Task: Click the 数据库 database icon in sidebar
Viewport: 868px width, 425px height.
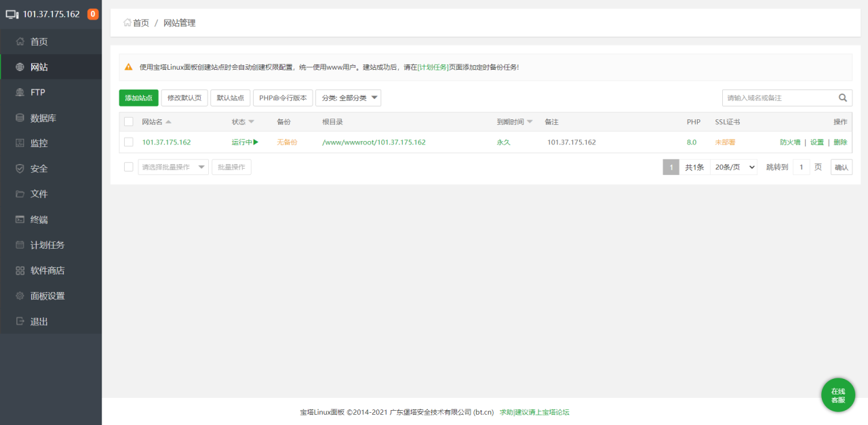Action: (x=20, y=118)
